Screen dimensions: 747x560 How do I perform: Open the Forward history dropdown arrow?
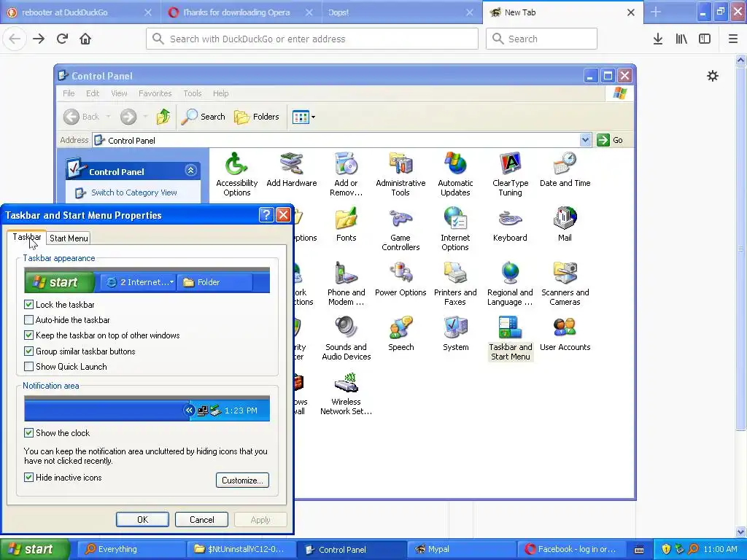click(x=145, y=117)
